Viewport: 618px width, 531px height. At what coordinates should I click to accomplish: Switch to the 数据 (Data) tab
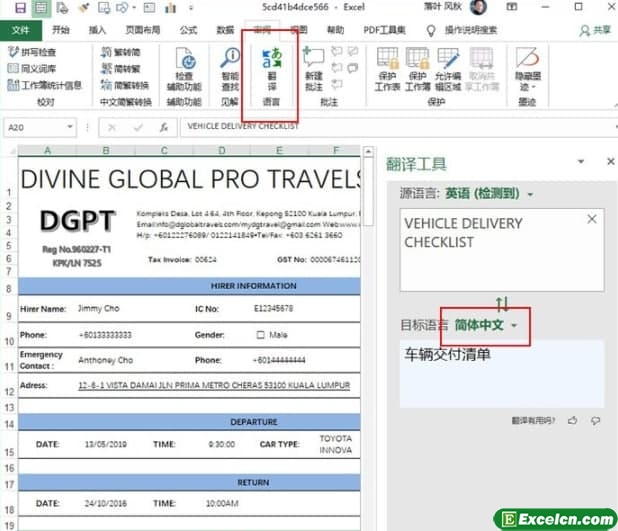(225, 30)
